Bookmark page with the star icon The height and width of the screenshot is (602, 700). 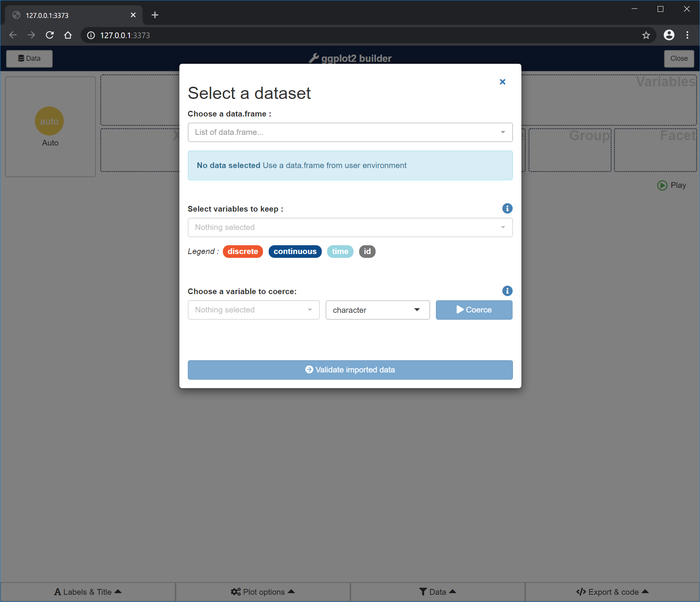coord(646,35)
